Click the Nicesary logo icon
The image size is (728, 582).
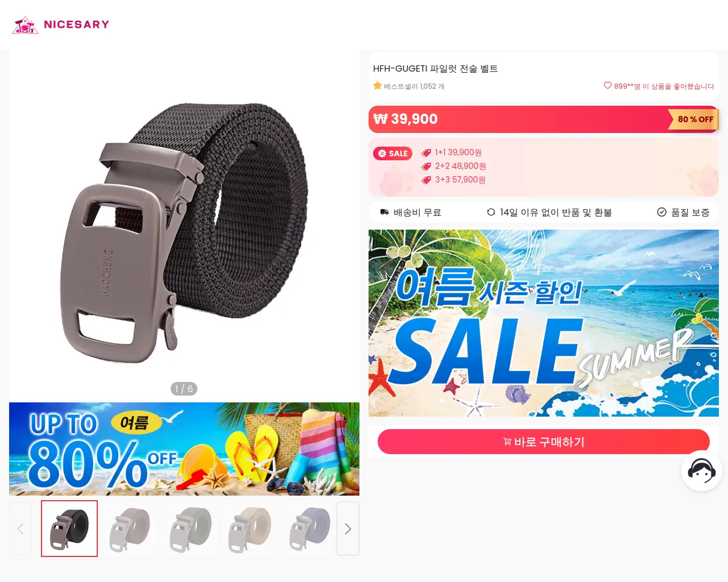pos(26,24)
